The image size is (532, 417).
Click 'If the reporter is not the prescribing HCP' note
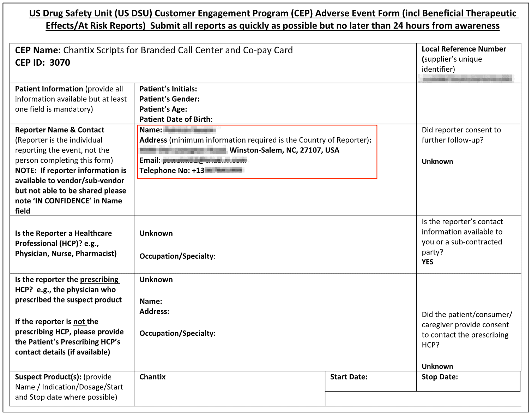click(x=69, y=336)
